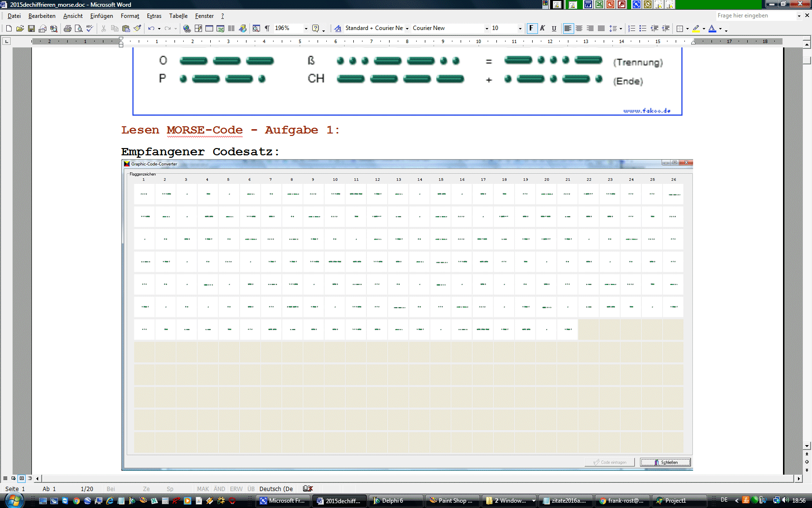The width and height of the screenshot is (812, 508).
Task: Apply the blue font color
Action: pyautogui.click(x=712, y=29)
